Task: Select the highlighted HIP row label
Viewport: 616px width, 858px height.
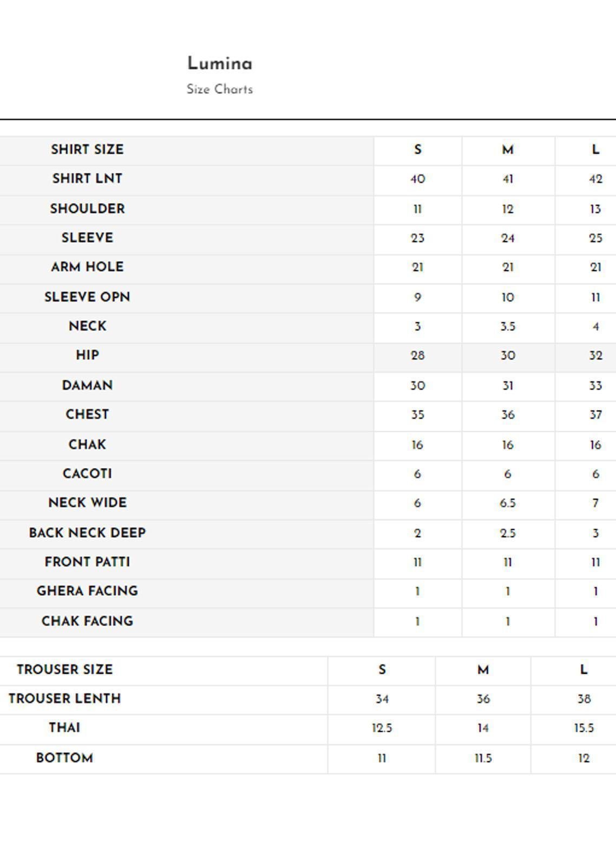Action: 87,355
